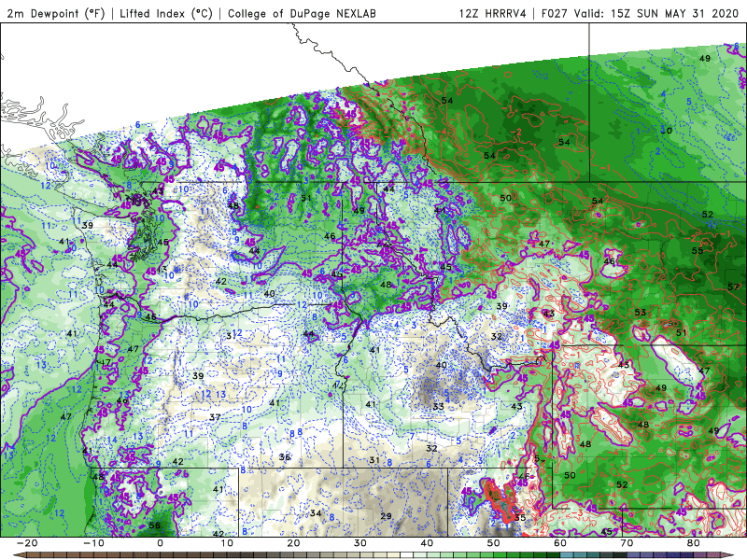747x560 pixels.
Task: Click the "2m Dewpoint (°F)" title text
Action: 55,13
